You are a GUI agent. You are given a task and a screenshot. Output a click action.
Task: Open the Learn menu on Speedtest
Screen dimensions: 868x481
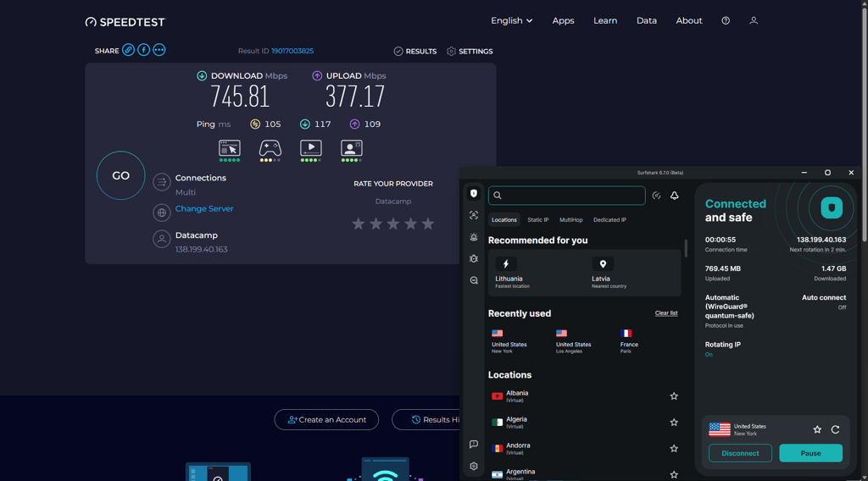[605, 20]
